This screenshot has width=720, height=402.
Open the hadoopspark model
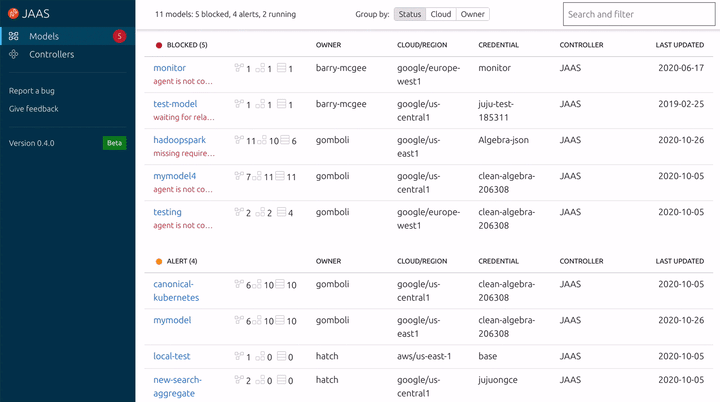[x=180, y=140]
